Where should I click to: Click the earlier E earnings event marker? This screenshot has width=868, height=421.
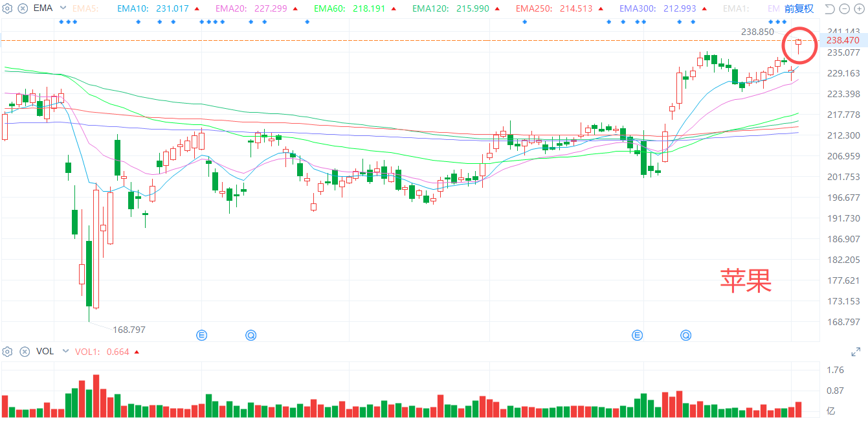point(202,335)
